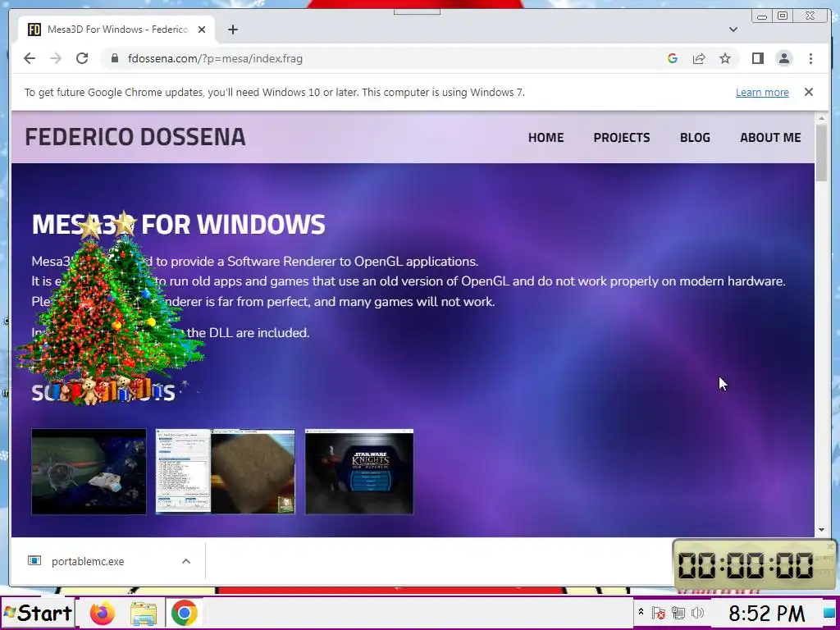Click Chrome taskbar icon

(x=185, y=613)
